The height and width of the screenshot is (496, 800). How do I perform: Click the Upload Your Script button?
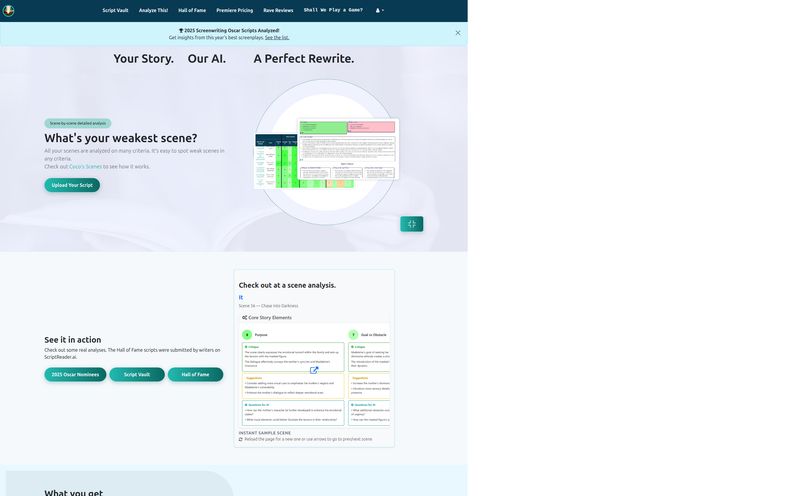72,185
